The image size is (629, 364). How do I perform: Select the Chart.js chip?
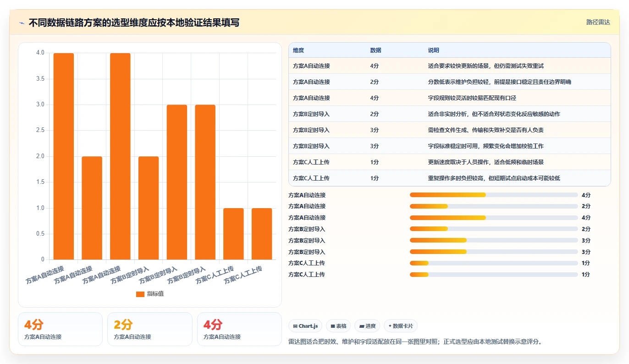tap(305, 326)
